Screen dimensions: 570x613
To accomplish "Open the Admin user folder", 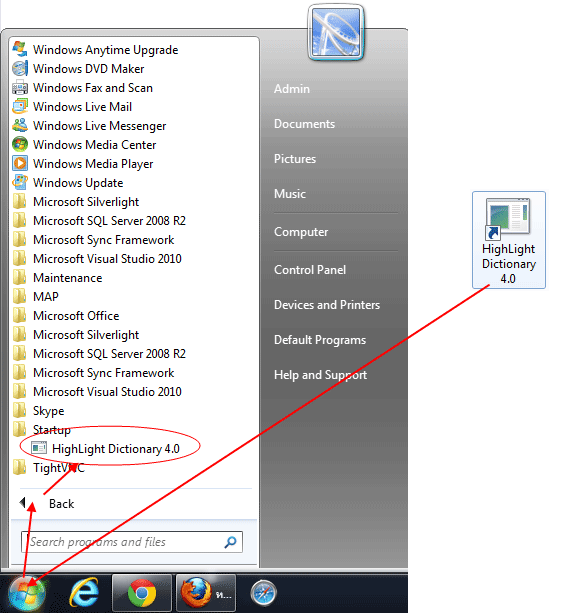I will [x=292, y=89].
